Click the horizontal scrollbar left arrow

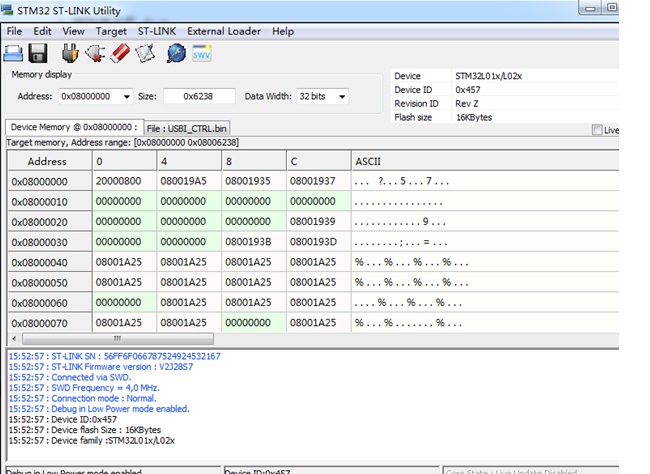(15, 339)
